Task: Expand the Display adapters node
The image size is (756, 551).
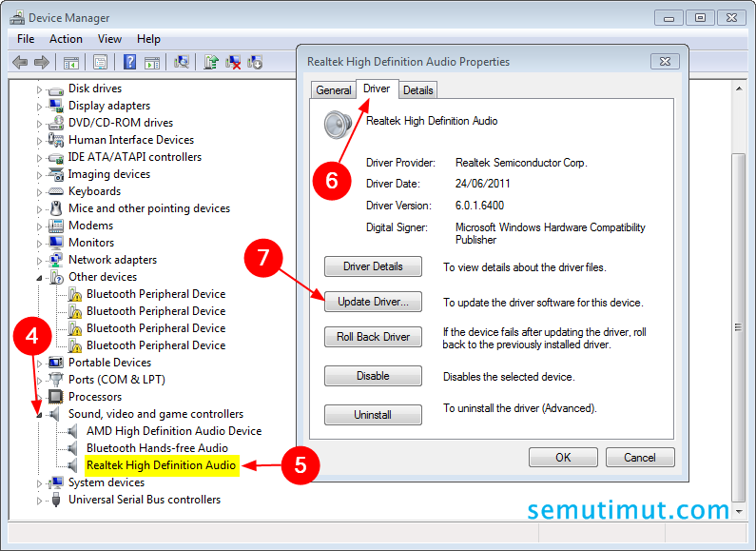Action: 39,107
